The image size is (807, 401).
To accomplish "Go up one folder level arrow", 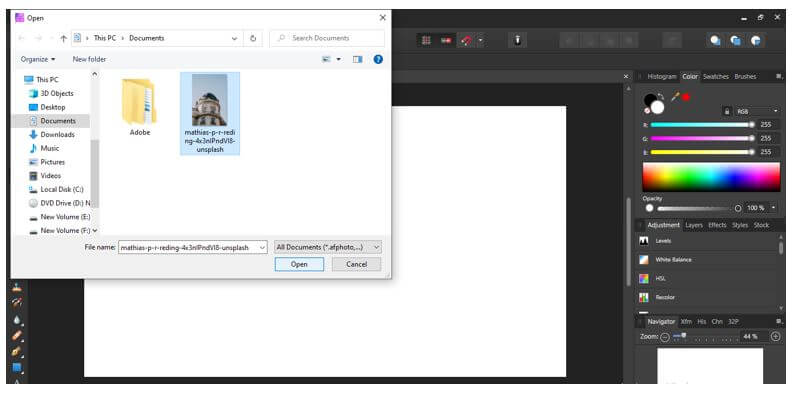I will (63, 38).
